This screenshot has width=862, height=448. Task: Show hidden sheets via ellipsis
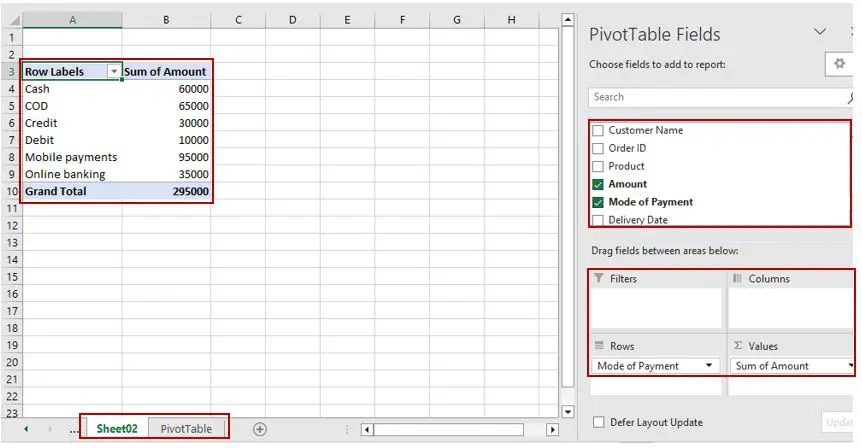[74, 430]
